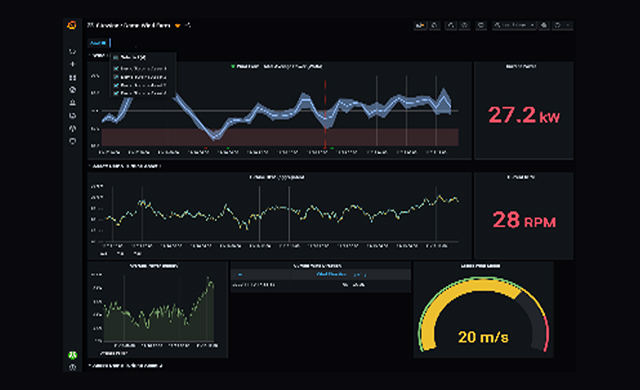Viewport: 640px width, 390px height.
Task: Open the sidebar icon just above the shield
Action: [x=73, y=128]
